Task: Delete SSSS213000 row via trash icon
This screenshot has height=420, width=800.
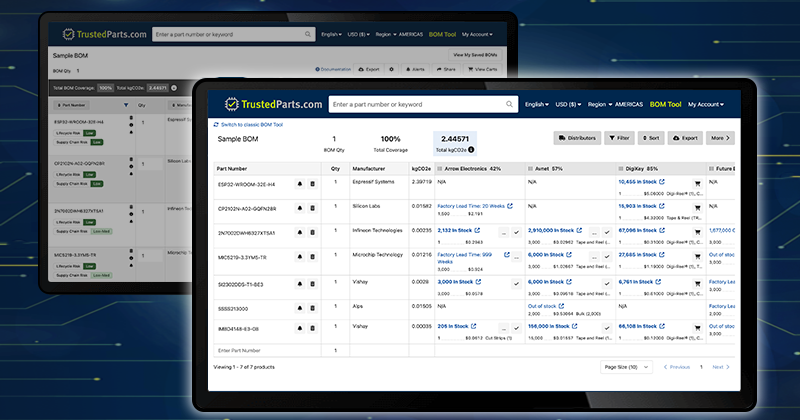Action: tap(313, 308)
